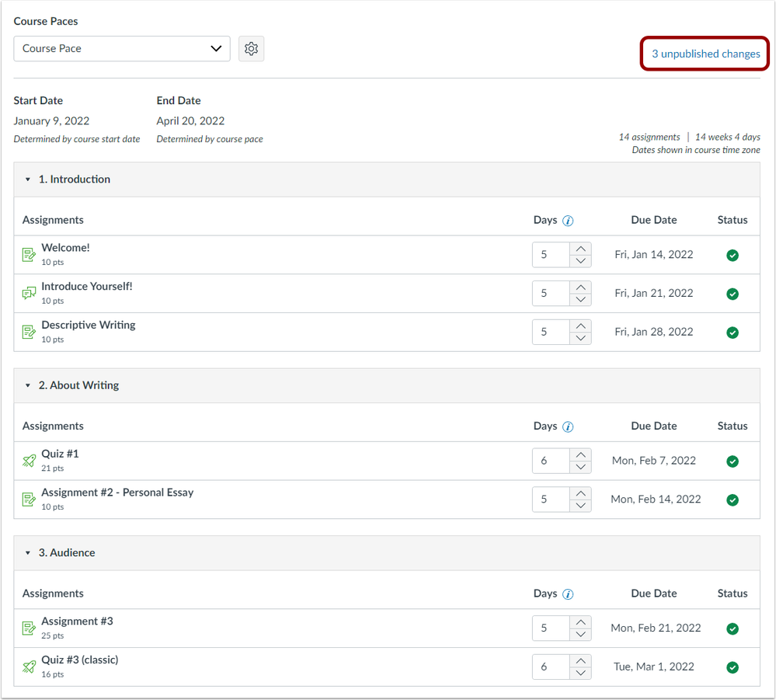Click the April 20, 2022 end date

(190, 120)
